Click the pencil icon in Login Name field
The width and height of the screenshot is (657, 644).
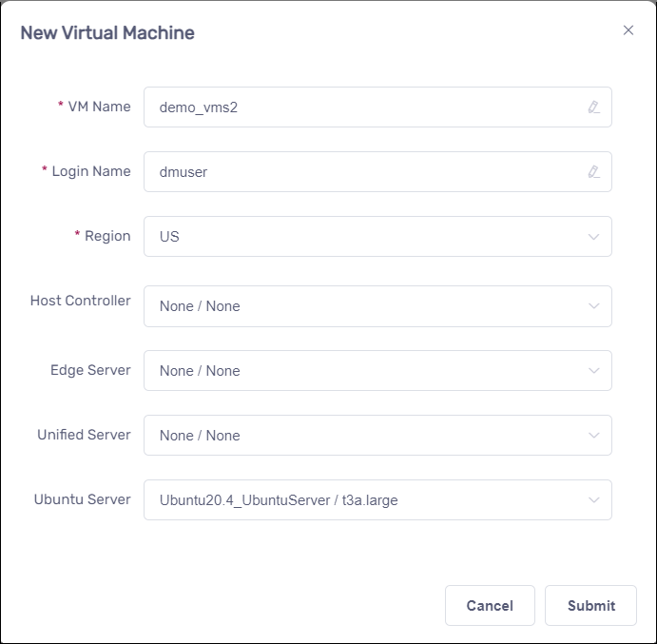click(593, 172)
